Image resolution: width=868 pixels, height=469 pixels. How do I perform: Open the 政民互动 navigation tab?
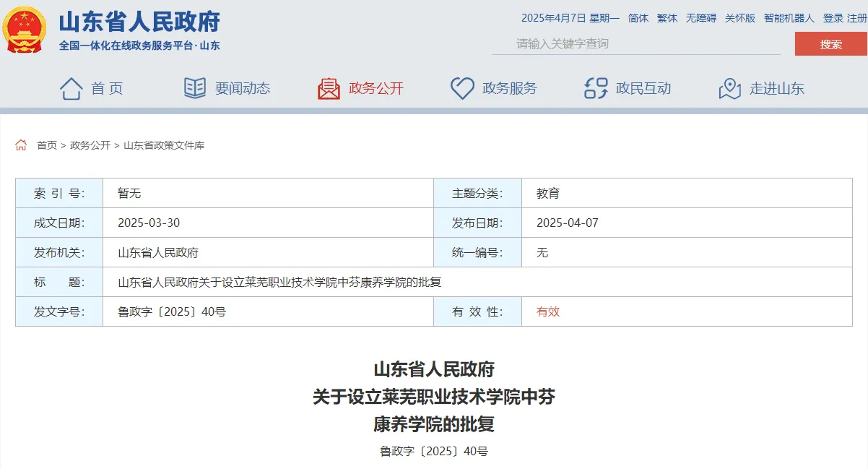pyautogui.click(x=643, y=88)
